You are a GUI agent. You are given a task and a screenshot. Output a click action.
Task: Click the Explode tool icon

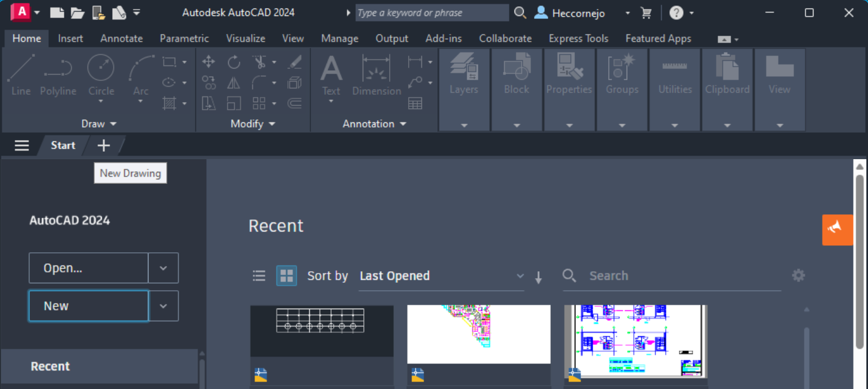coord(294,83)
